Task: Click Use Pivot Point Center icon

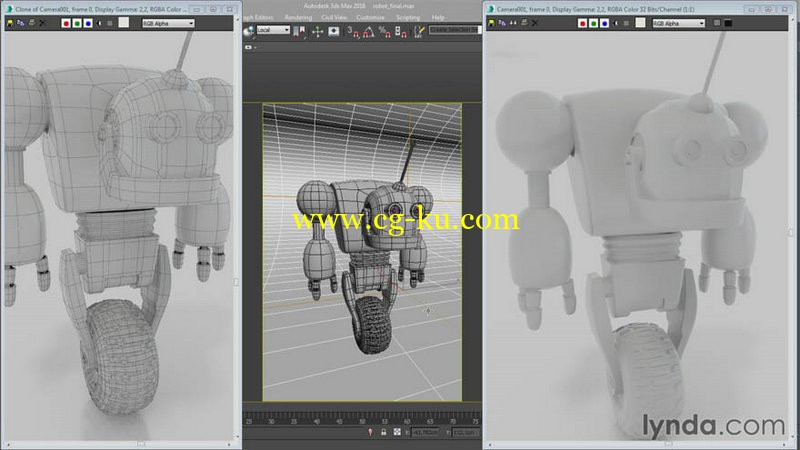Action: pyautogui.click(x=299, y=32)
